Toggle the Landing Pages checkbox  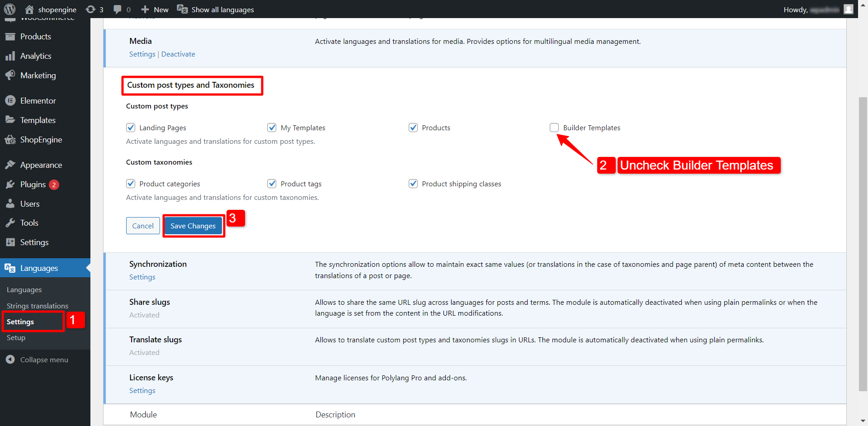(131, 128)
